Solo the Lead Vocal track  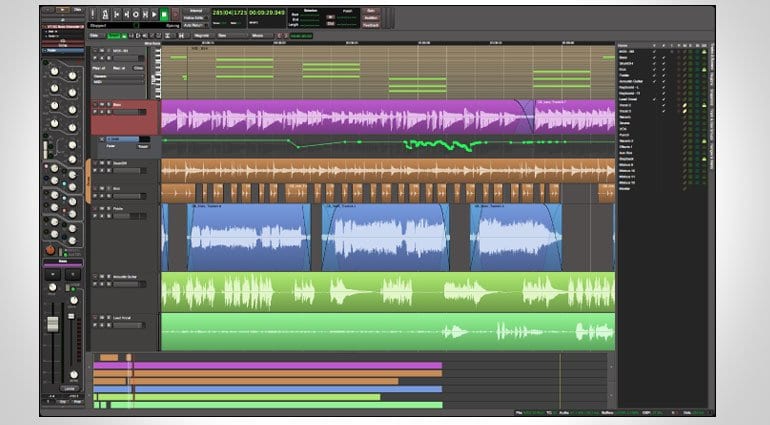tap(109, 318)
